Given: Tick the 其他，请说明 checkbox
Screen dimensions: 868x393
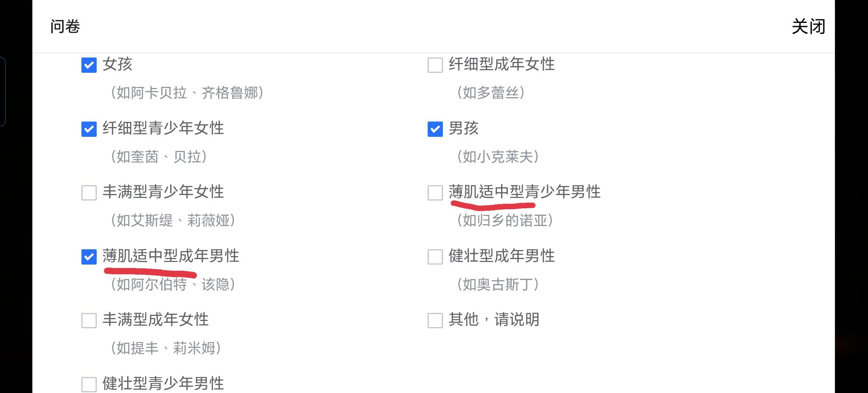Looking at the screenshot, I should click(x=435, y=321).
